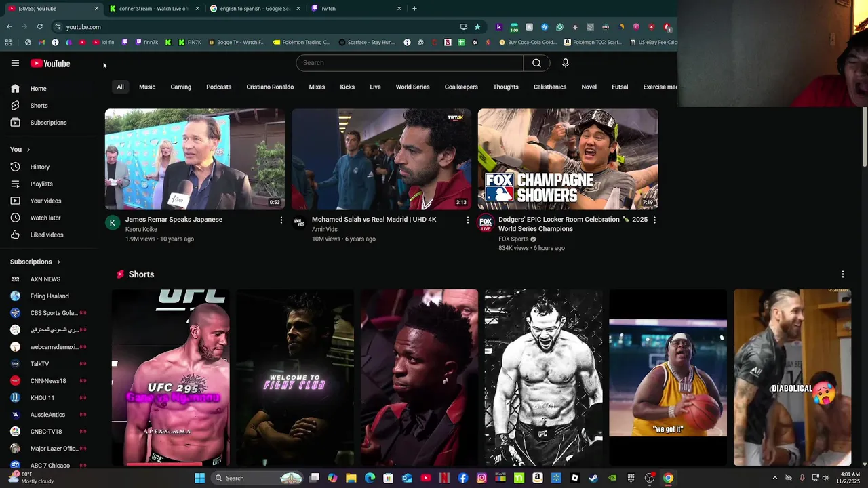Select the Calisthenics filter chip
The width and height of the screenshot is (868, 488).
coord(550,87)
